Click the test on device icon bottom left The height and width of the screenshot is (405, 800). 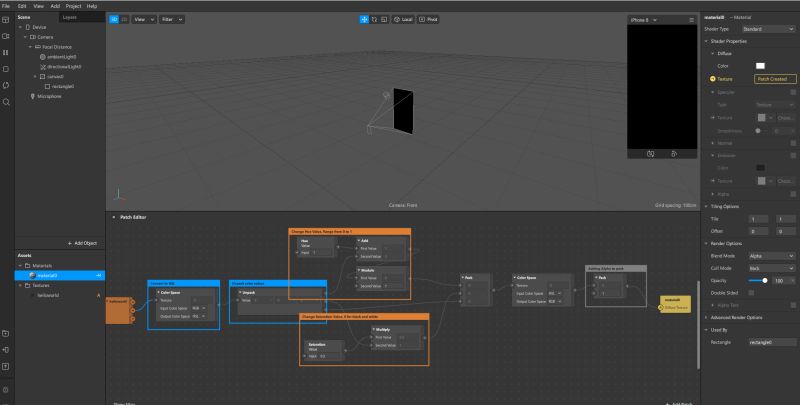[6, 350]
